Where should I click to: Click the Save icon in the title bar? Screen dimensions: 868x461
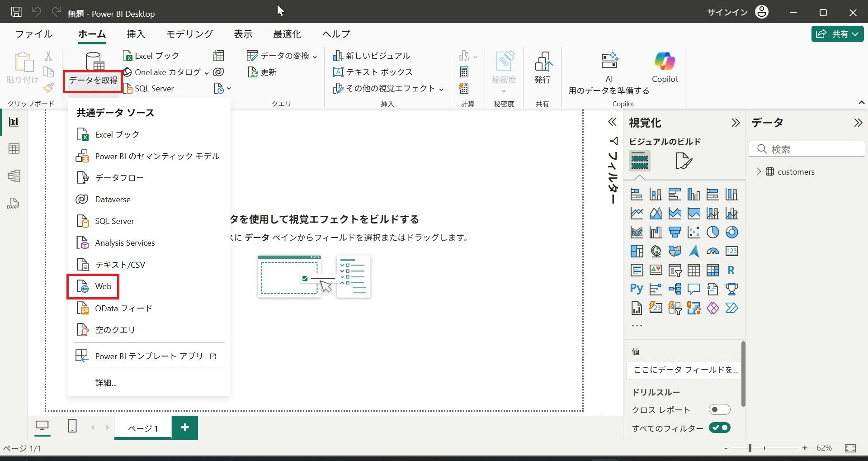(16, 12)
